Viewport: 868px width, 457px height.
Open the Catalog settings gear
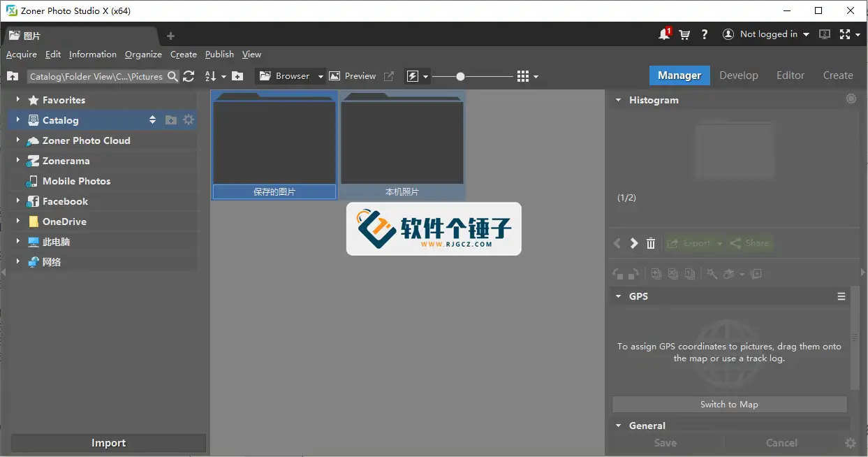click(x=189, y=120)
